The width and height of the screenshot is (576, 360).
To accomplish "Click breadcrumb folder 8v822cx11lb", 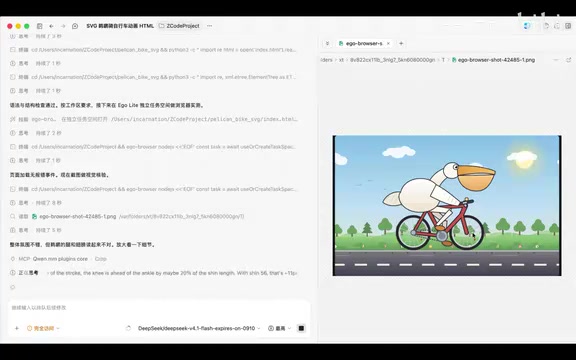I will point(392,60).
